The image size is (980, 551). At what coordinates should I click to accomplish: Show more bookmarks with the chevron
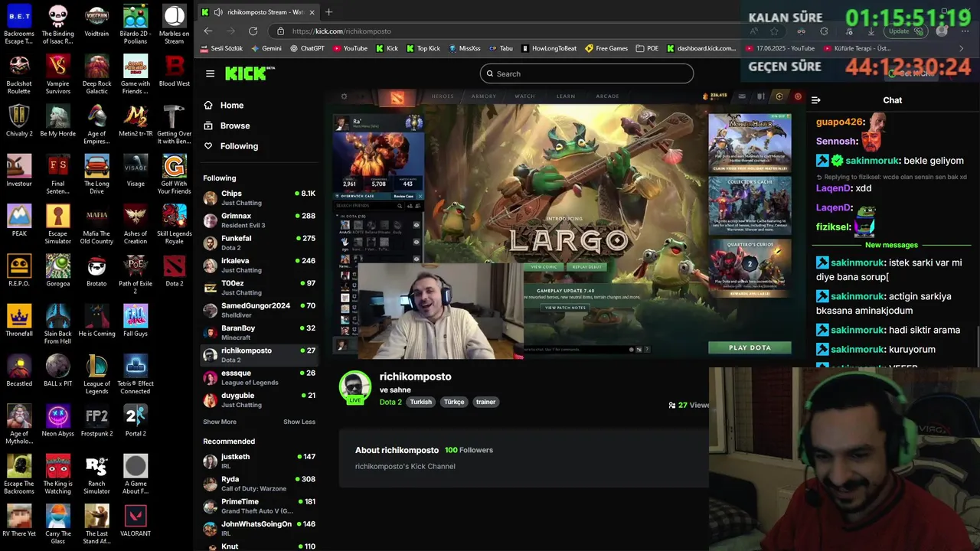962,48
